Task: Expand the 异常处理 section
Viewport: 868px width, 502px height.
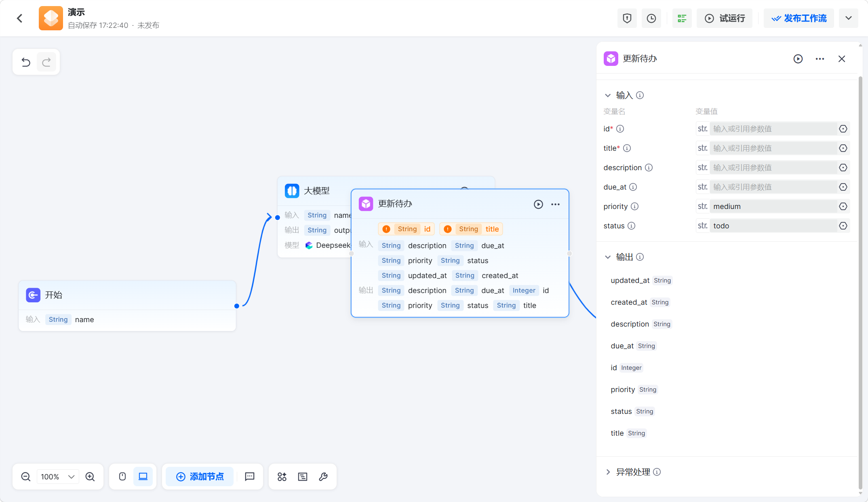Action: [608, 472]
